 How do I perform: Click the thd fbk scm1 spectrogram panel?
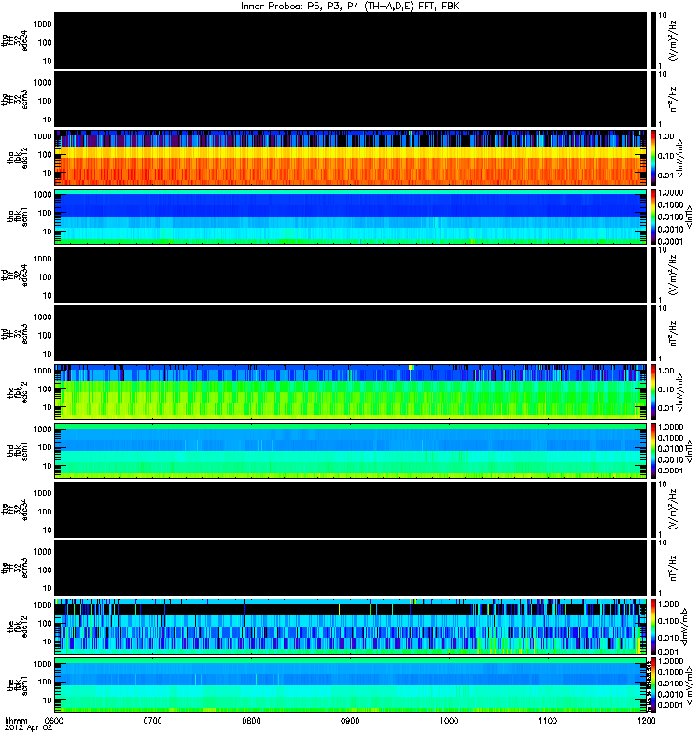(x=351, y=451)
